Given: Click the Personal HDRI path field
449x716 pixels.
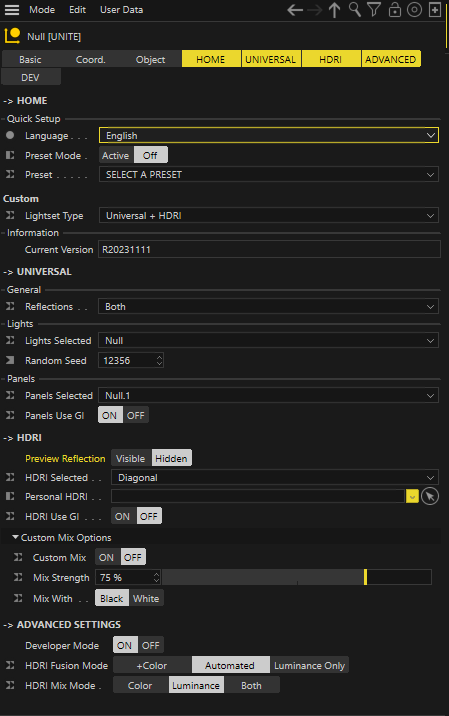Looking at the screenshot, I should point(258,496).
